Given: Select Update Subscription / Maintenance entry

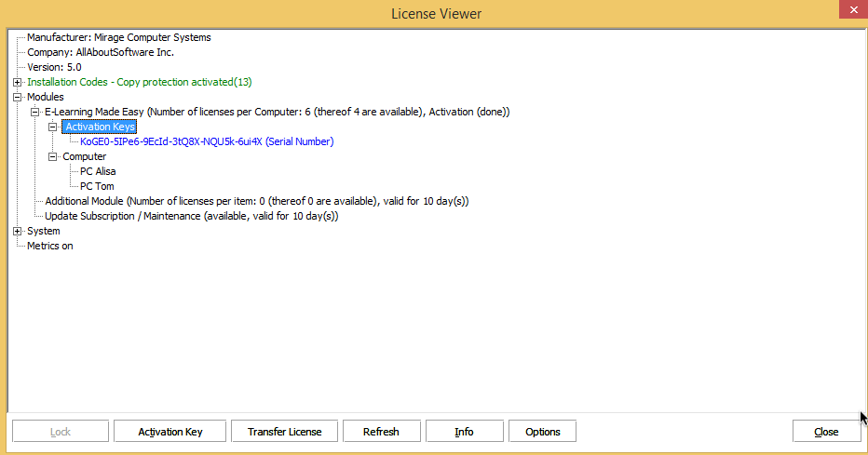Looking at the screenshot, I should (192, 217).
